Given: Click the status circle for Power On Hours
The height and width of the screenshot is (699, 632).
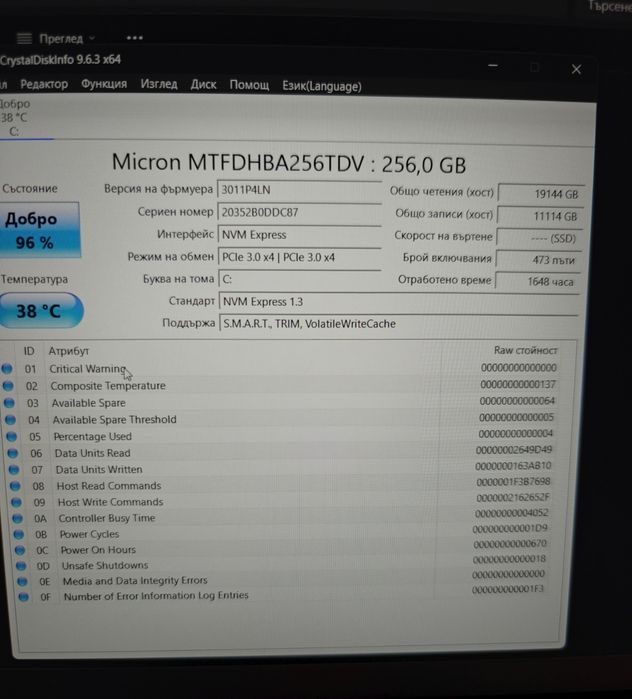Looking at the screenshot, I should pos(20,550).
